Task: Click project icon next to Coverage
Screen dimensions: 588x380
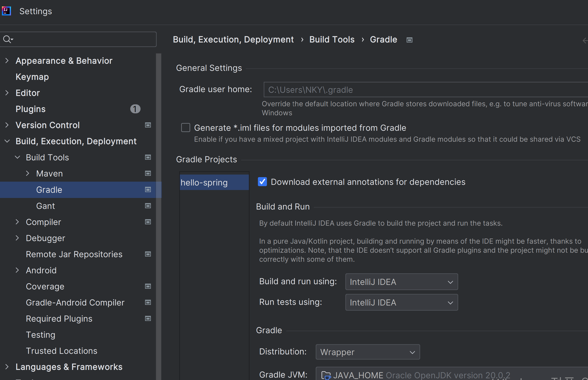Action: click(x=148, y=286)
